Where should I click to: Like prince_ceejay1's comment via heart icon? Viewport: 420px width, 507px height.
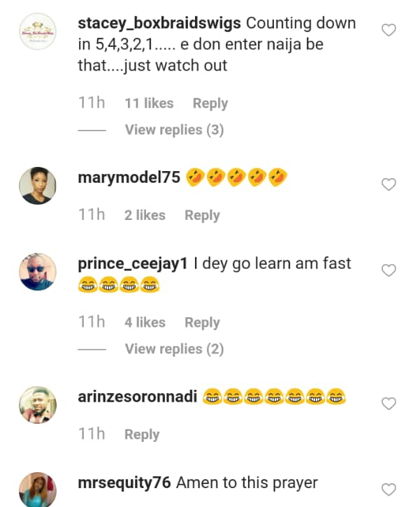pos(389,270)
